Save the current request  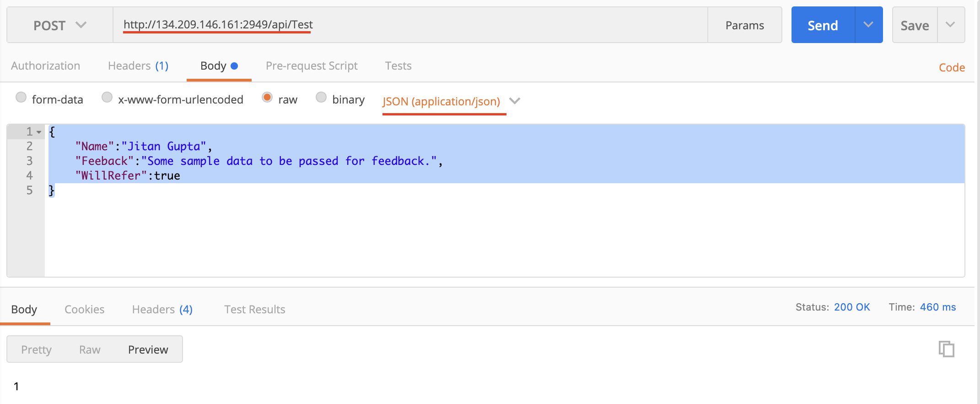(914, 25)
